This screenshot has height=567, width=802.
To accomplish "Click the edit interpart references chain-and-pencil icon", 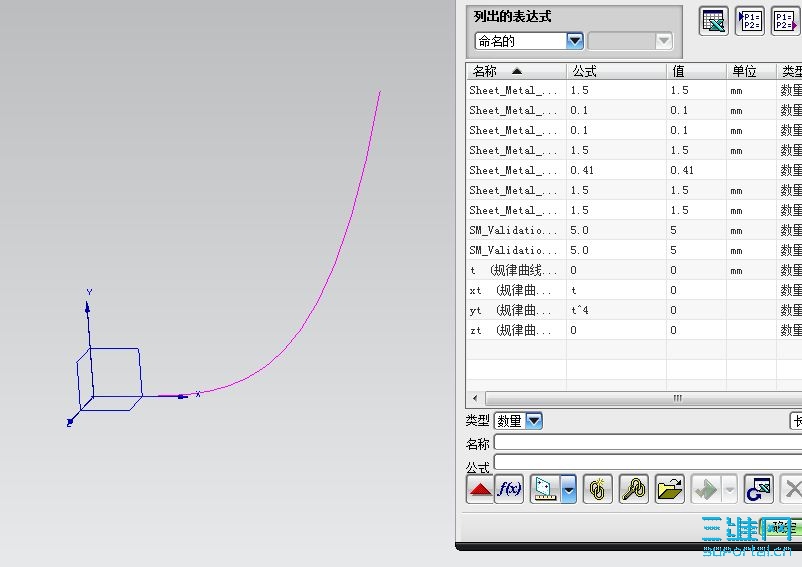I will [x=634, y=489].
